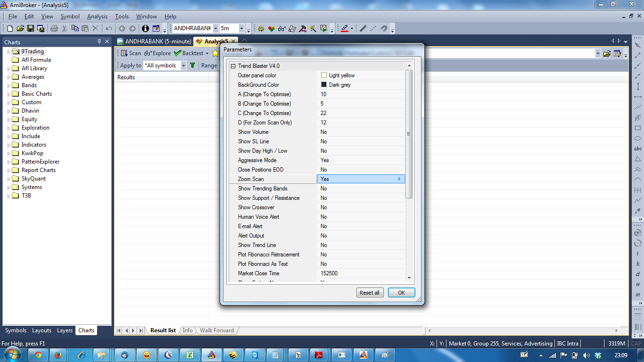The width and height of the screenshot is (644, 362).
Task: Select the Triangle drawing tool
Action: point(638,159)
